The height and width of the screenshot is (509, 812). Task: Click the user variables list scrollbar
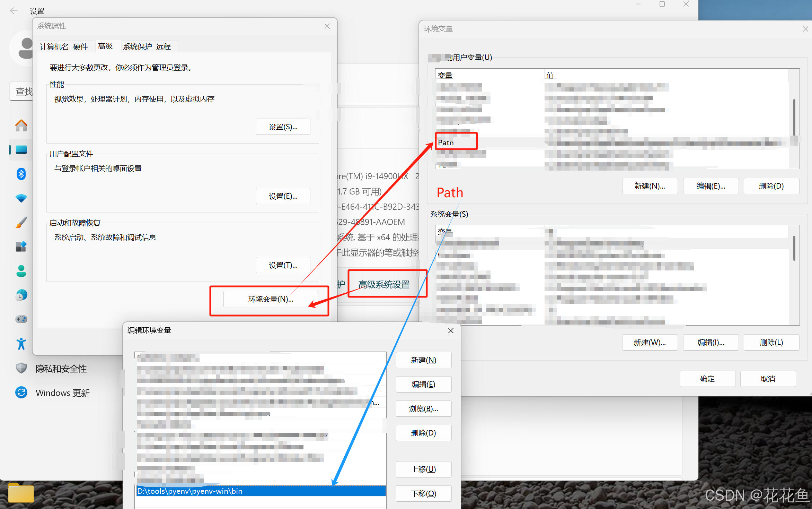(x=794, y=118)
